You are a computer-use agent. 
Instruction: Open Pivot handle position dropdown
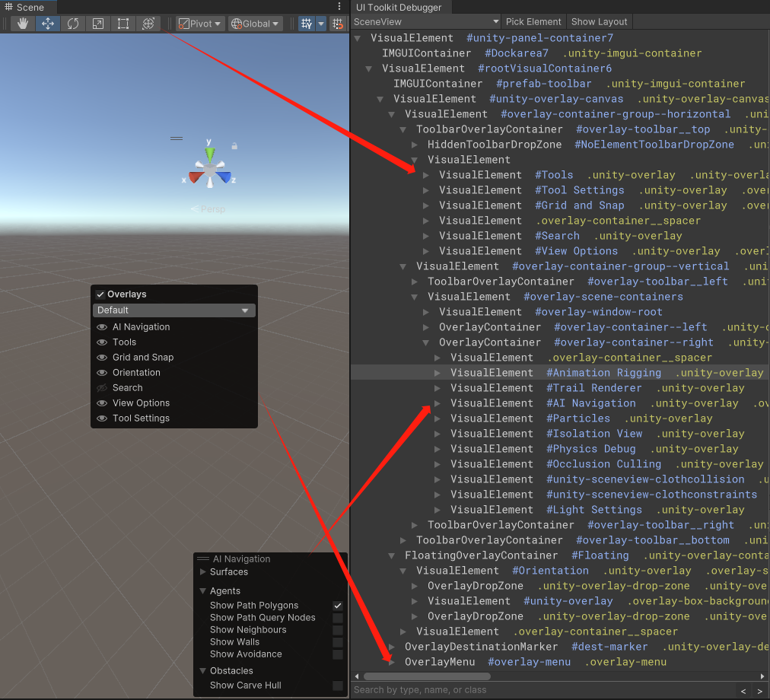(199, 24)
